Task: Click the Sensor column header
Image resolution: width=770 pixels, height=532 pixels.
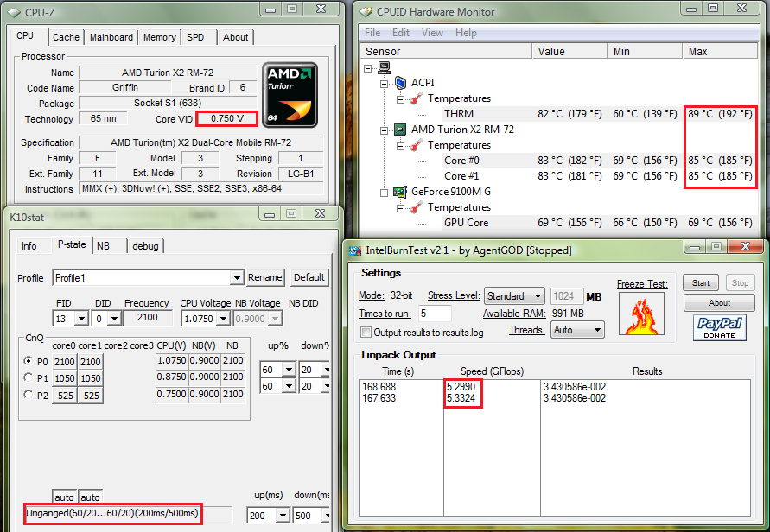Action: (x=447, y=52)
